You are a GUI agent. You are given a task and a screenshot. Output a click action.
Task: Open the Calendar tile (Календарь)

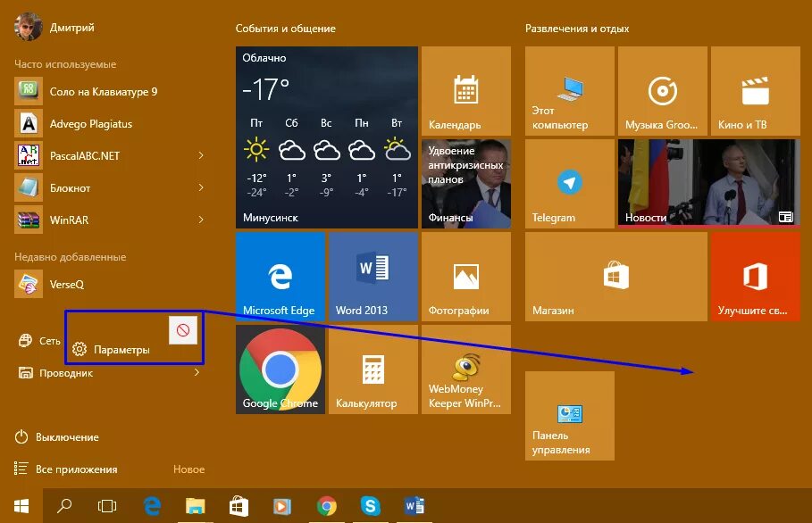[466, 91]
